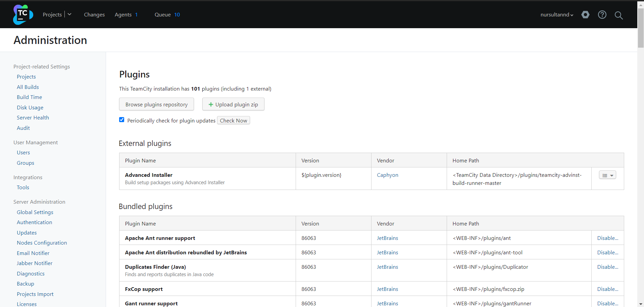Disable Apache Ant runner support plugin
Screen dimensions: 644x307
click(x=607, y=238)
